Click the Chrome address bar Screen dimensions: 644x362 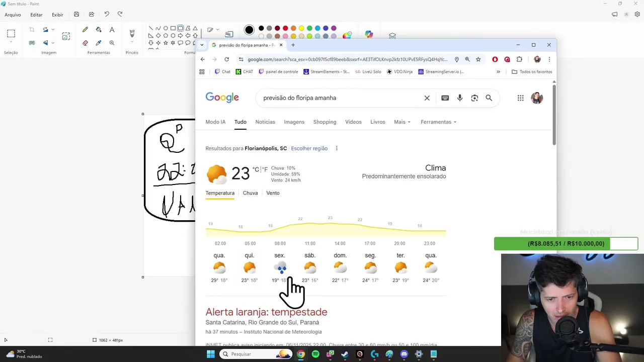pyautogui.click(x=347, y=59)
